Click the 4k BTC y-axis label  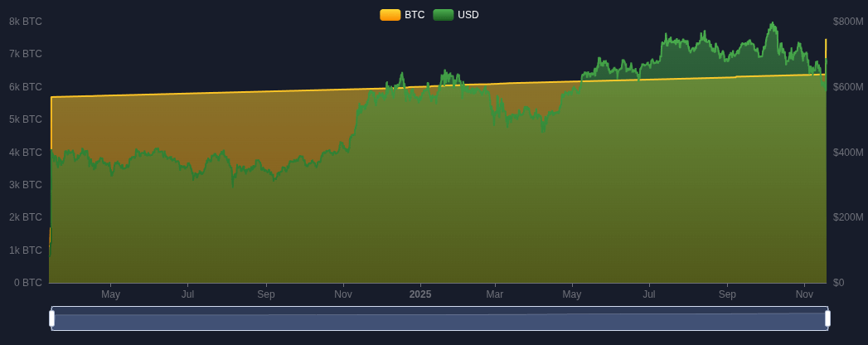point(26,153)
